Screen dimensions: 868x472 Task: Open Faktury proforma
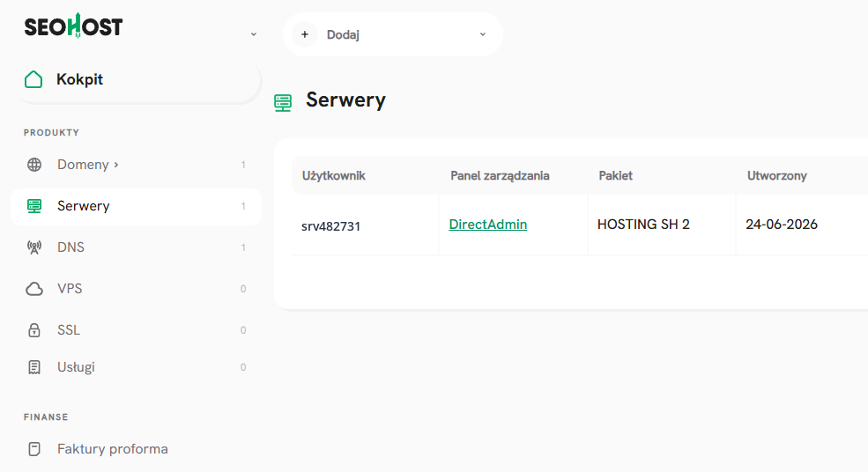click(x=113, y=449)
